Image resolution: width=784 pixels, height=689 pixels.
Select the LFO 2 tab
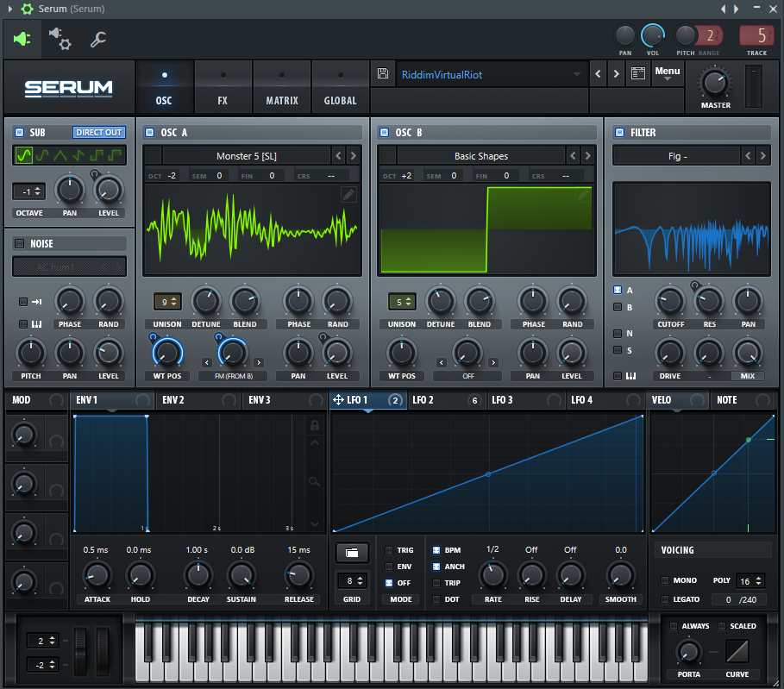pyautogui.click(x=448, y=400)
